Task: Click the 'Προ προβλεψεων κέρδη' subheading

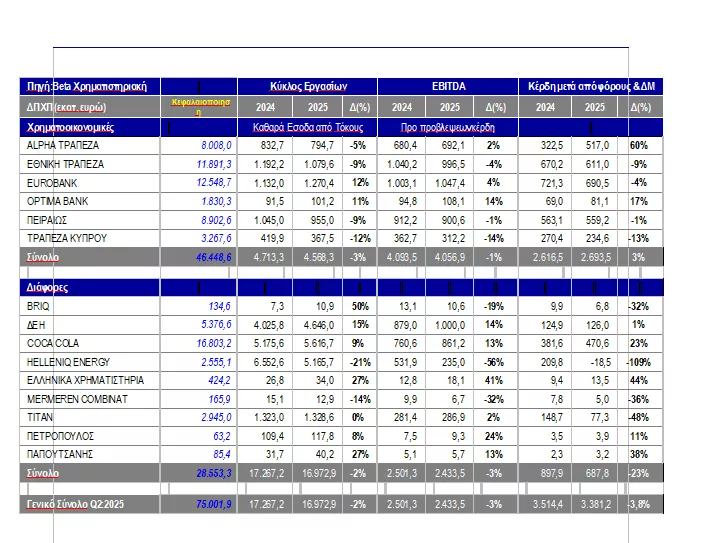Action: click(x=447, y=127)
